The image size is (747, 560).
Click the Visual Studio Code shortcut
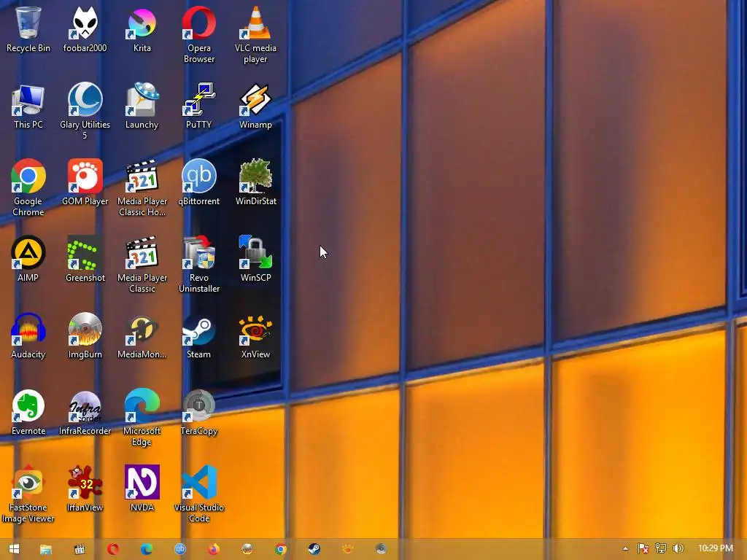(x=198, y=495)
